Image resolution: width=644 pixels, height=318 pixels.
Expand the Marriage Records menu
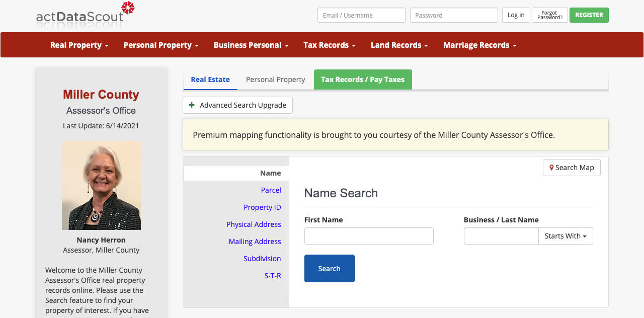479,45
